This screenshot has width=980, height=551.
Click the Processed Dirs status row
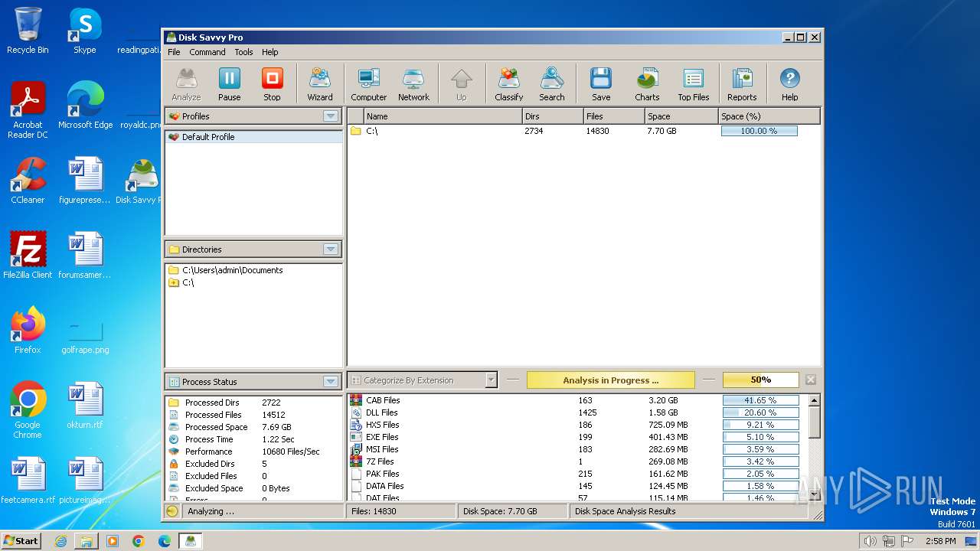253,403
